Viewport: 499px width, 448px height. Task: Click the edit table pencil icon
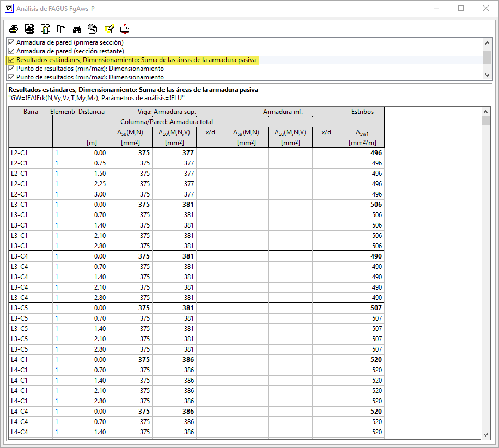[109, 29]
